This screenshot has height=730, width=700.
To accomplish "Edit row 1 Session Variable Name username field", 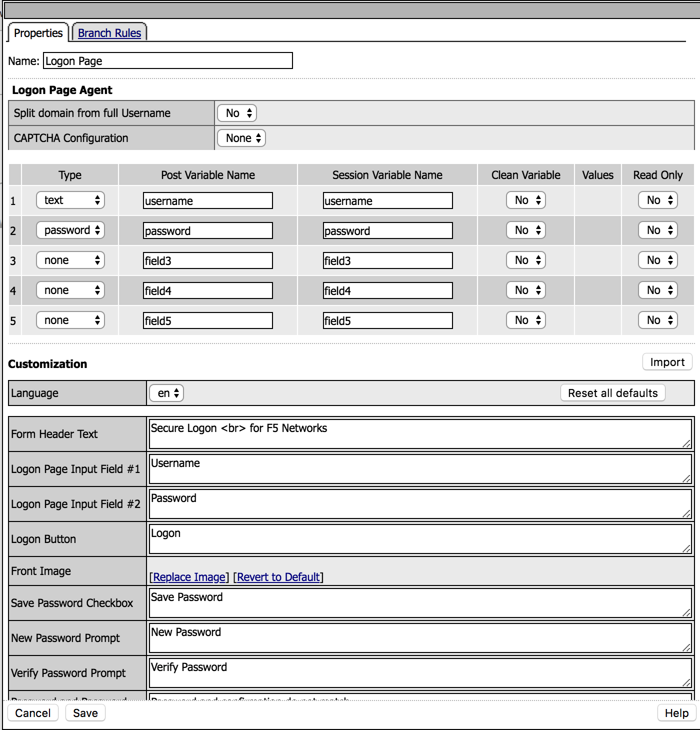I will [388, 200].
